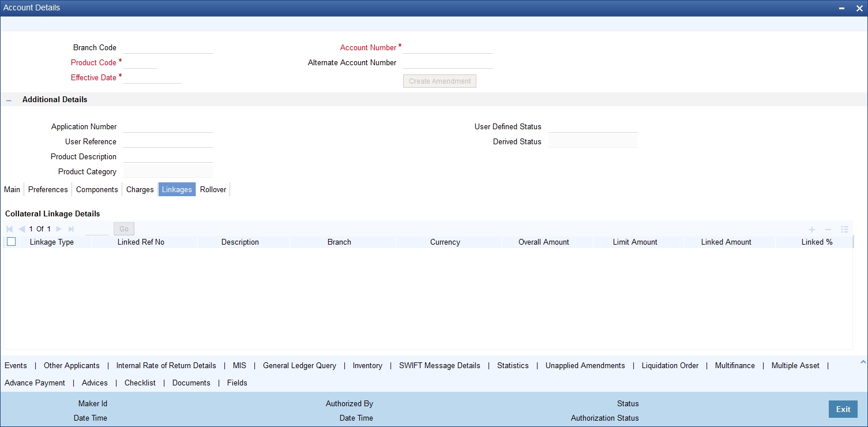Focus the User Reference field

pos(168,142)
